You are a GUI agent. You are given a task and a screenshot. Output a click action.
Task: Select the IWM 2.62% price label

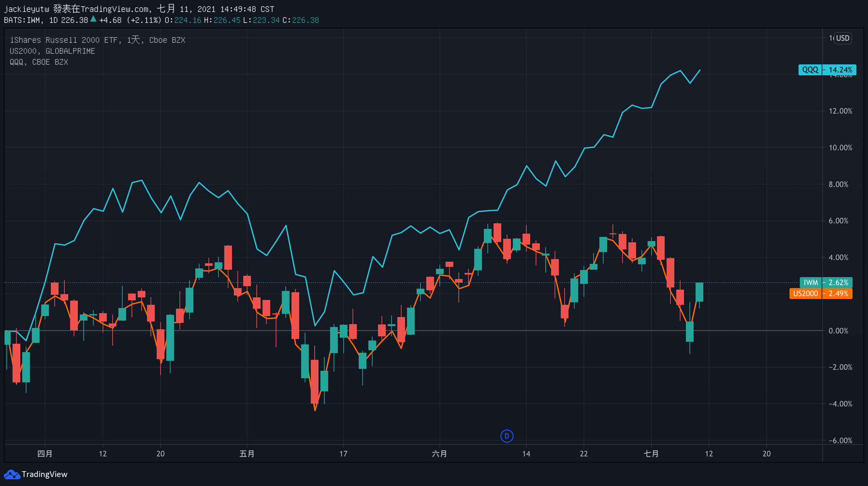click(826, 283)
